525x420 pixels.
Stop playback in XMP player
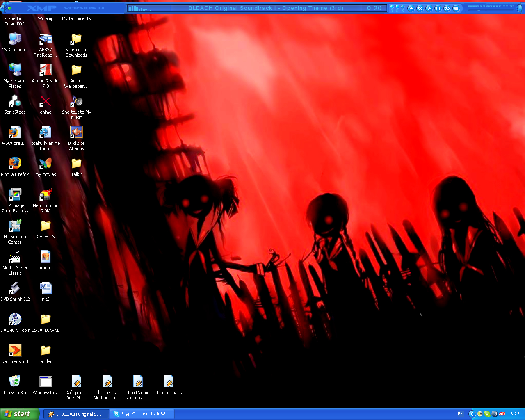click(x=456, y=8)
